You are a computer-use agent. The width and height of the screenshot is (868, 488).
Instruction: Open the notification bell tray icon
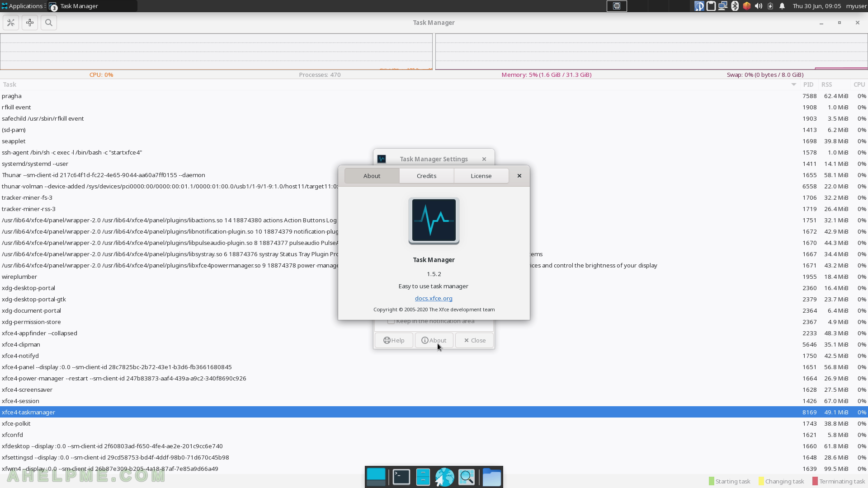782,6
